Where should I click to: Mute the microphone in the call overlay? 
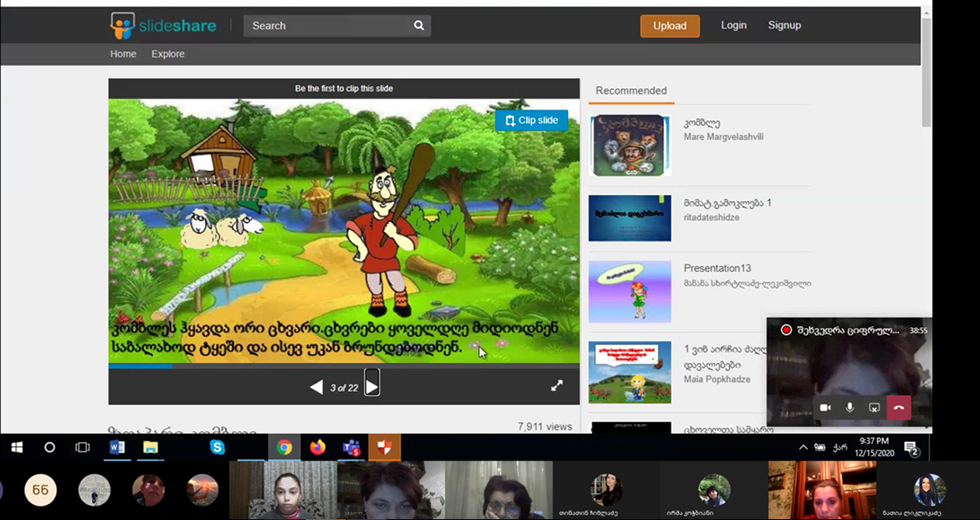click(850, 408)
